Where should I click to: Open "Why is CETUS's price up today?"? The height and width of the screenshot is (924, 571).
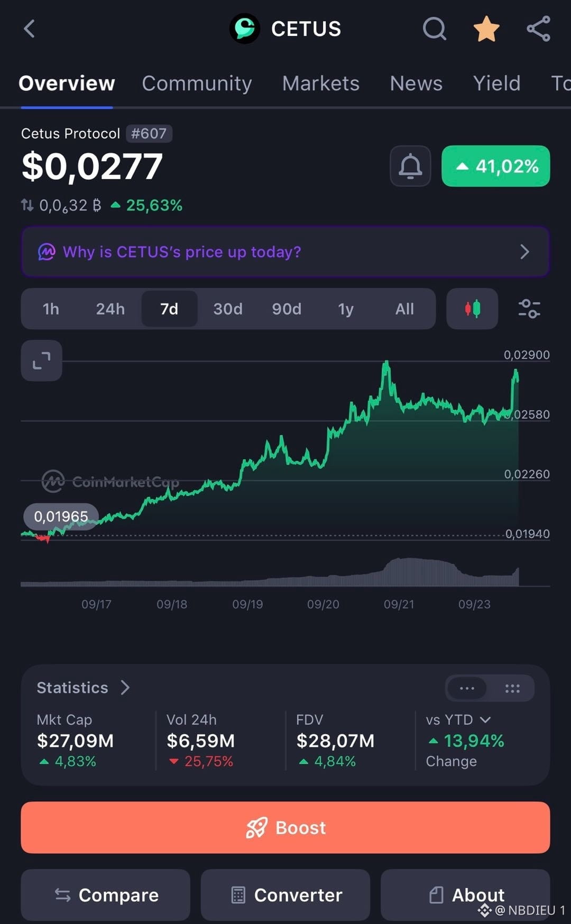pos(285,252)
